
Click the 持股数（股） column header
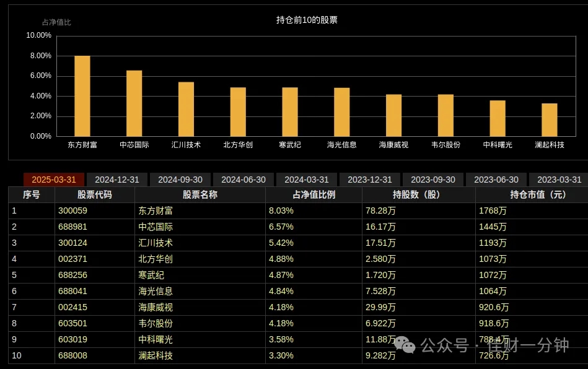tap(418, 195)
